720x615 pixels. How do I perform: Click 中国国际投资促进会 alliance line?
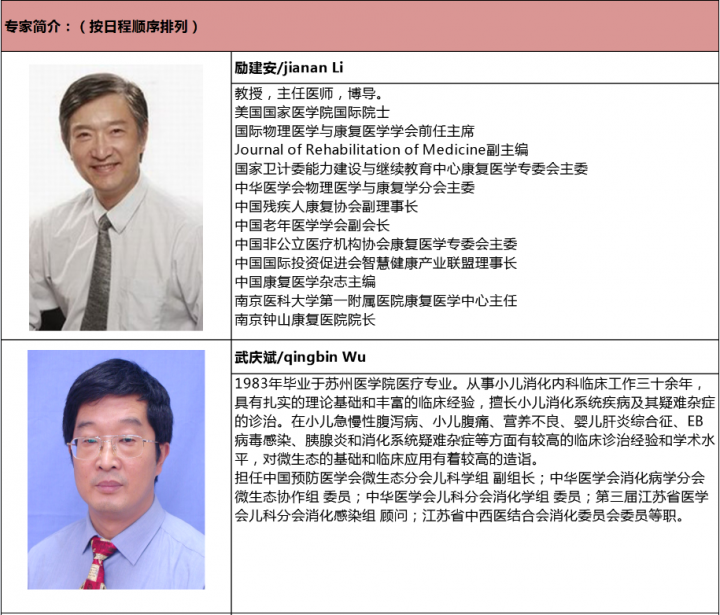point(375,263)
